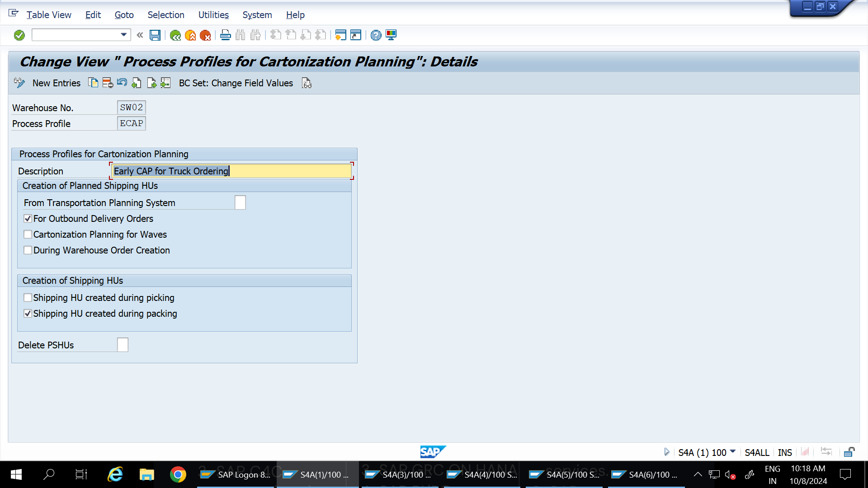Click the Back navigation arrow

(176, 35)
